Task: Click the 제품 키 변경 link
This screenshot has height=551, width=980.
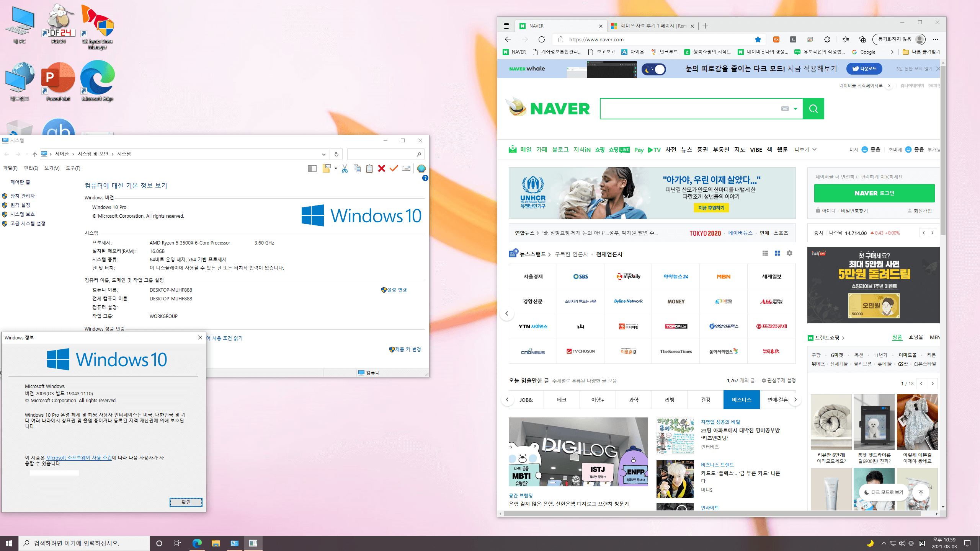Action: 408,350
